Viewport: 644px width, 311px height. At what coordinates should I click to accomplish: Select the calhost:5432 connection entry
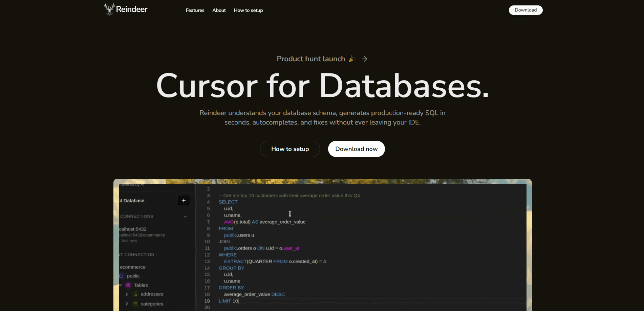tap(133, 229)
